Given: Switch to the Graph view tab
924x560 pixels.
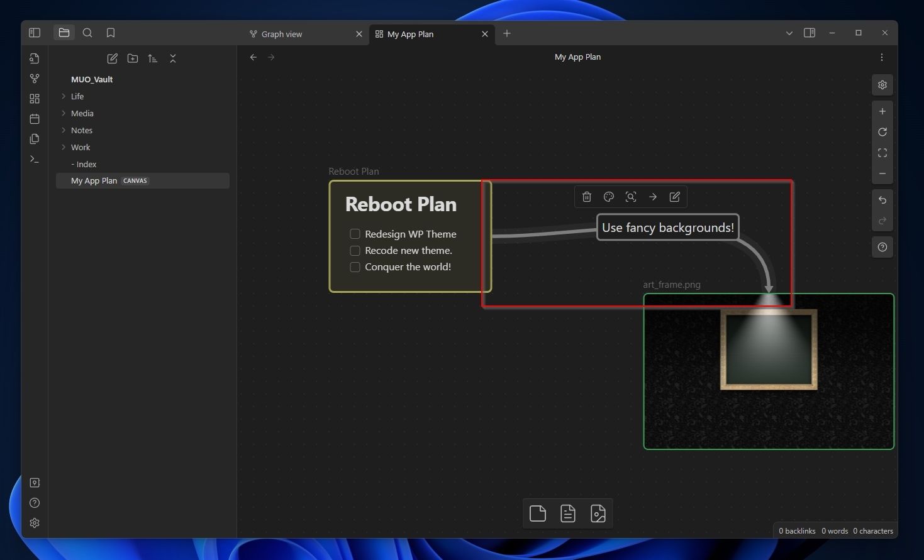Looking at the screenshot, I should (x=282, y=34).
